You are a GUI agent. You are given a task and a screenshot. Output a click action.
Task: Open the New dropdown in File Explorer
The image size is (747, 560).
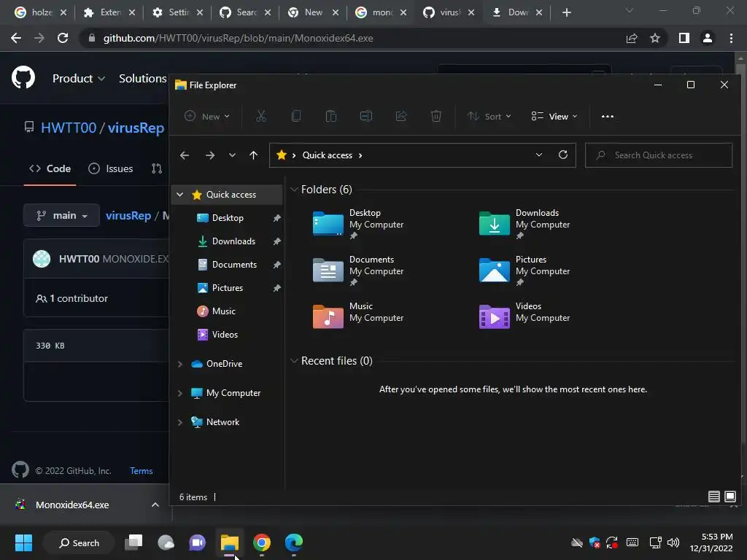[x=207, y=116]
